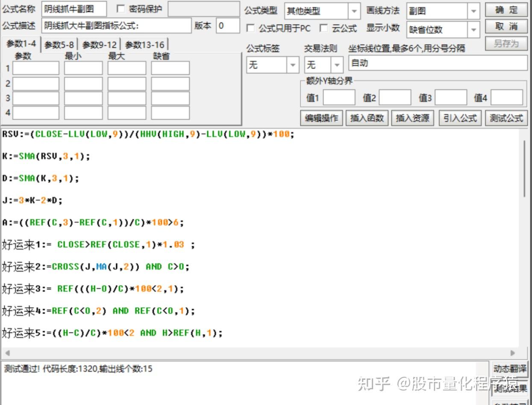Click row 2 最小 field

pos(83,84)
